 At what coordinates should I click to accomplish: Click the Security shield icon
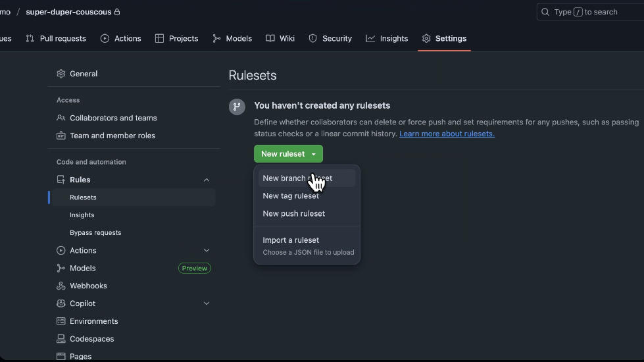[312, 38]
